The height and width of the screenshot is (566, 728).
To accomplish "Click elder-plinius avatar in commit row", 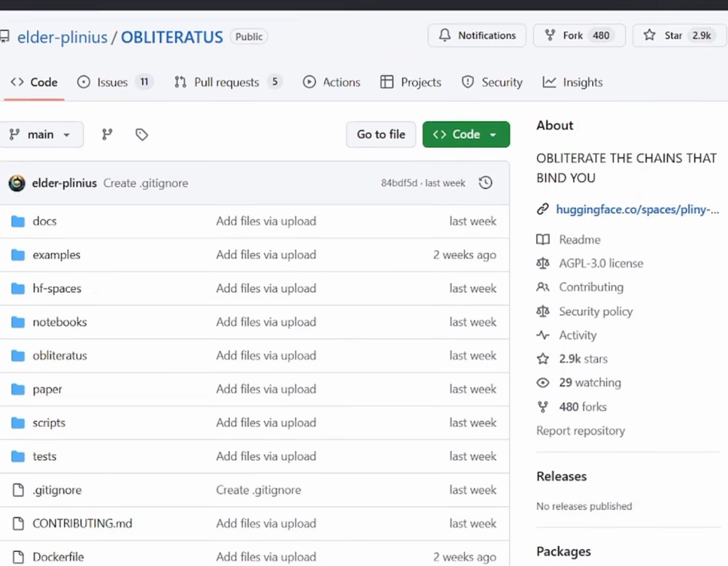I will [x=17, y=183].
